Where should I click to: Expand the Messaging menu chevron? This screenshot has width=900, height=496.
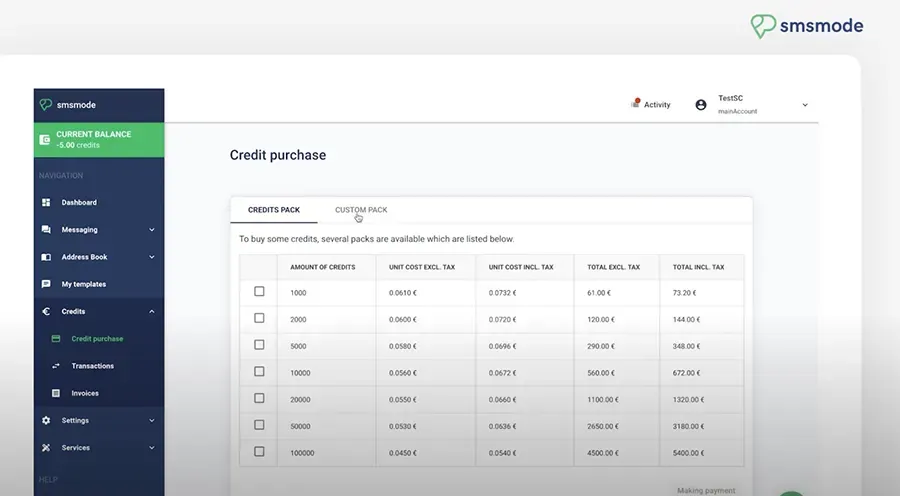pos(152,230)
